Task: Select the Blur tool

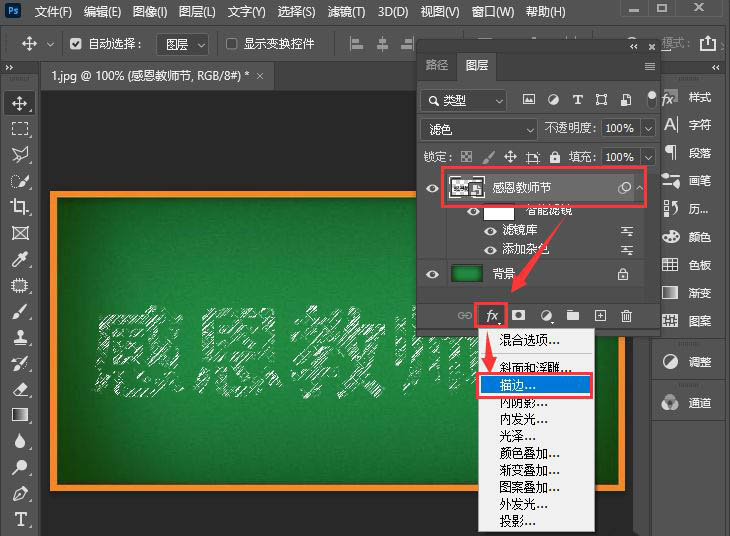Action: (x=20, y=441)
